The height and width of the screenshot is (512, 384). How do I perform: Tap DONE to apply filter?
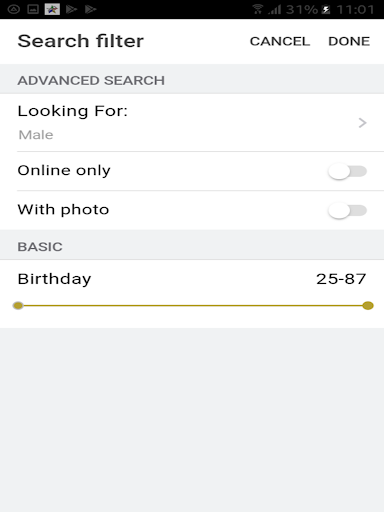[349, 41]
